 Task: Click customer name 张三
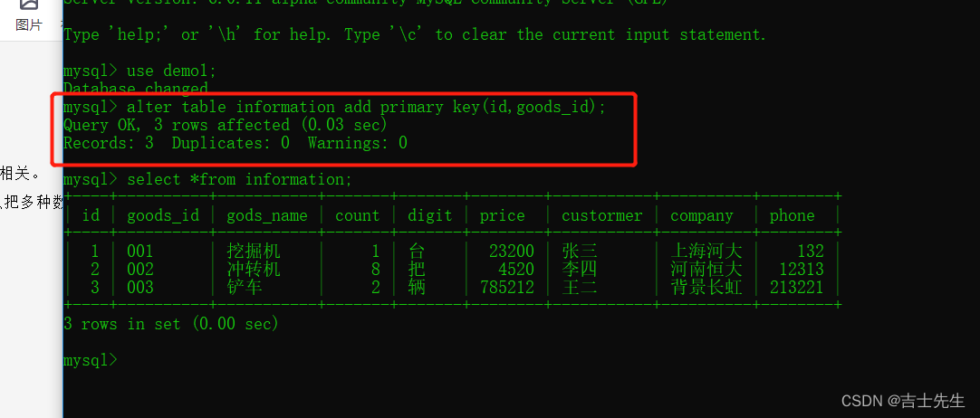pos(580,252)
